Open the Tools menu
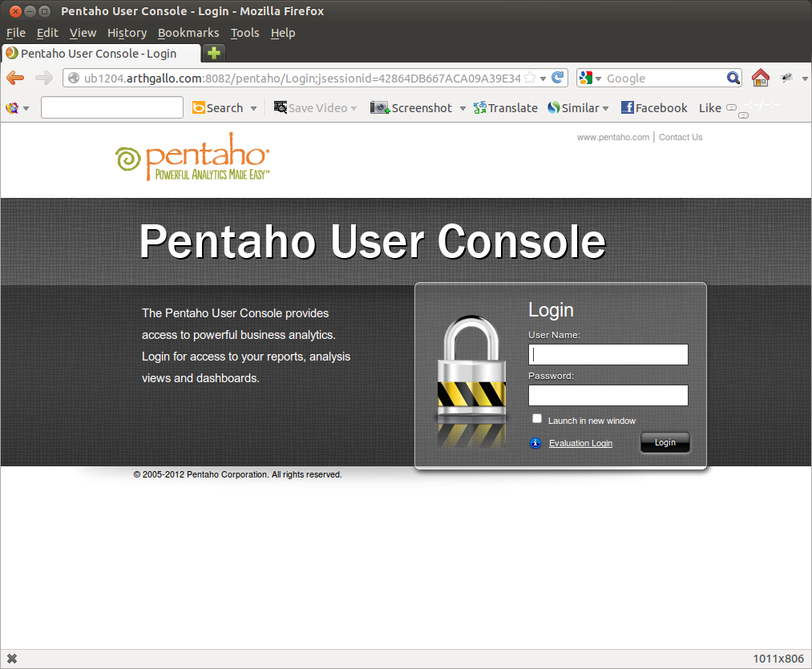 [244, 33]
